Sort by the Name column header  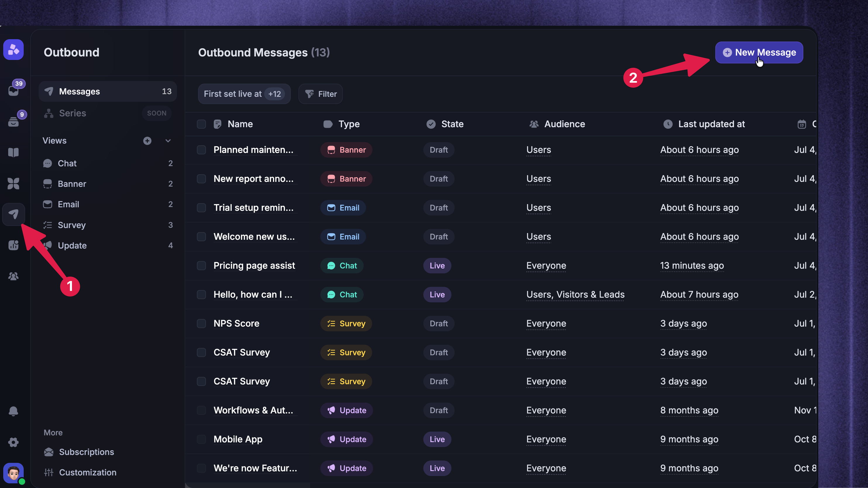click(x=233, y=124)
